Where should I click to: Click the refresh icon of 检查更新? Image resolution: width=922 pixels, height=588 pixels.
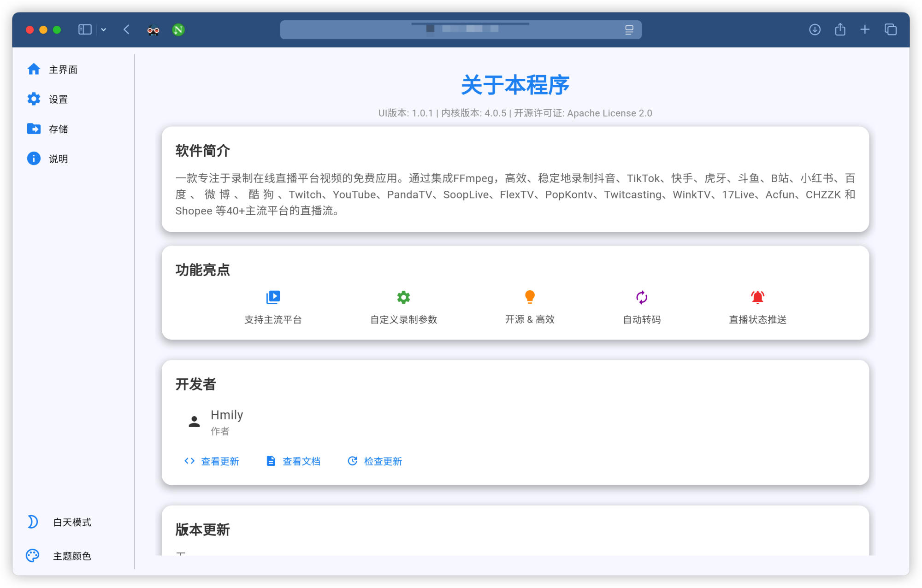pyautogui.click(x=353, y=461)
